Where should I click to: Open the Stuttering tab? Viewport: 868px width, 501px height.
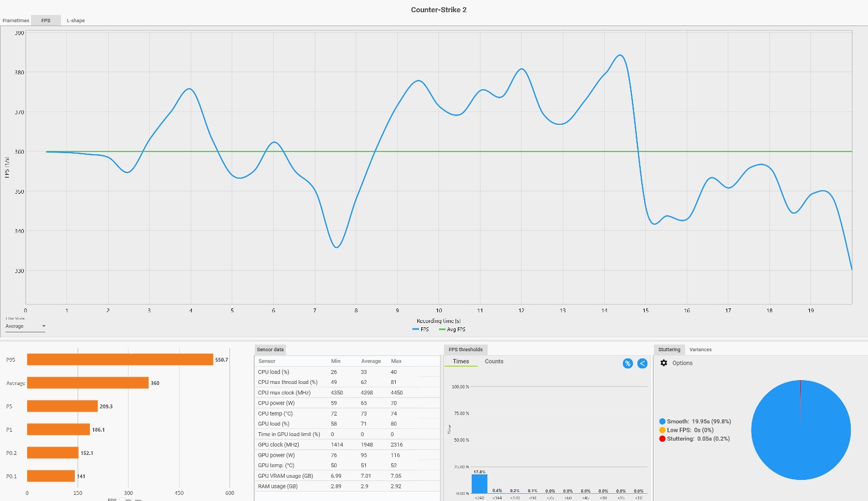click(x=669, y=350)
